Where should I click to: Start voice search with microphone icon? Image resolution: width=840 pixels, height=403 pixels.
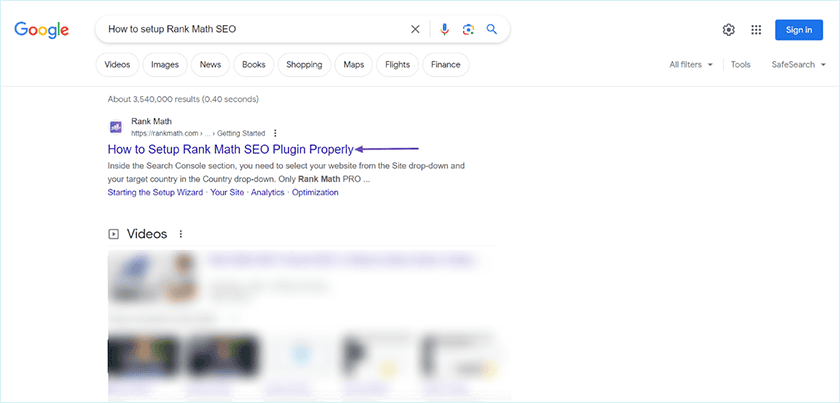point(444,29)
